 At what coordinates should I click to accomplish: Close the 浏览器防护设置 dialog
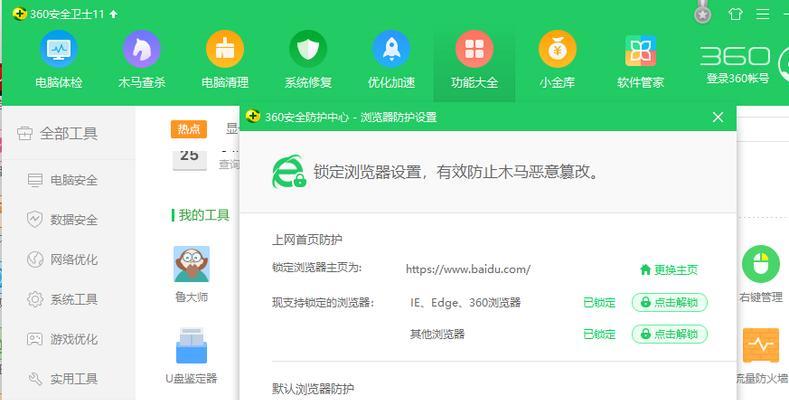click(718, 117)
